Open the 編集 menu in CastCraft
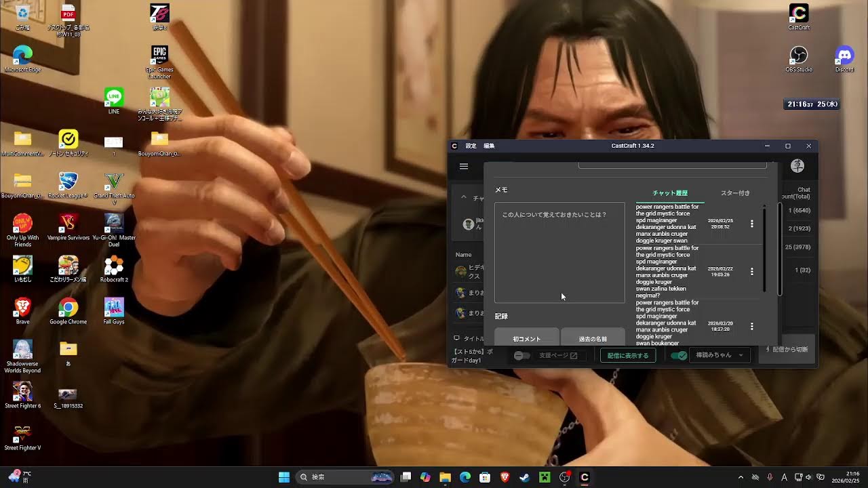Image resolution: width=868 pixels, height=488 pixels. 489,146
